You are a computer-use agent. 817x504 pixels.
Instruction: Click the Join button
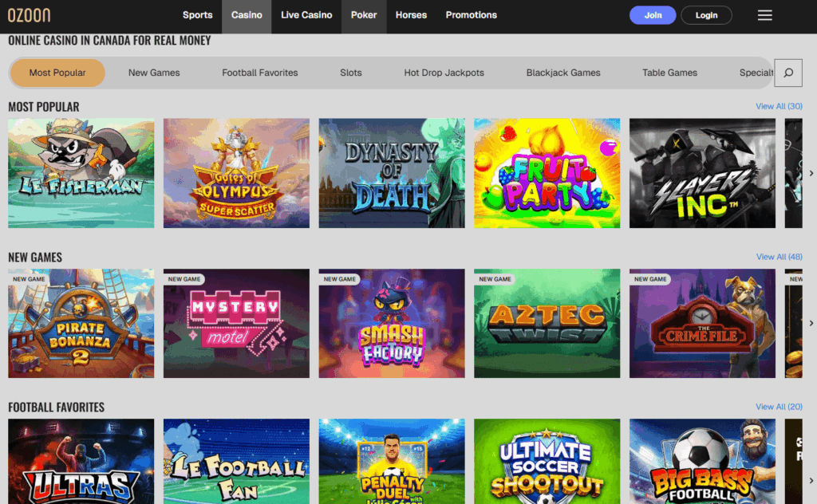(x=653, y=15)
